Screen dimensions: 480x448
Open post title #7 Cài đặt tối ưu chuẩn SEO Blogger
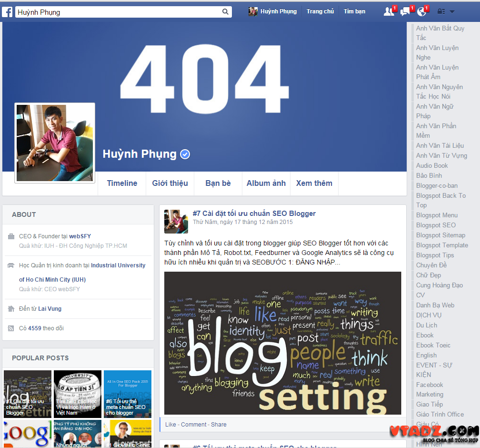(254, 213)
